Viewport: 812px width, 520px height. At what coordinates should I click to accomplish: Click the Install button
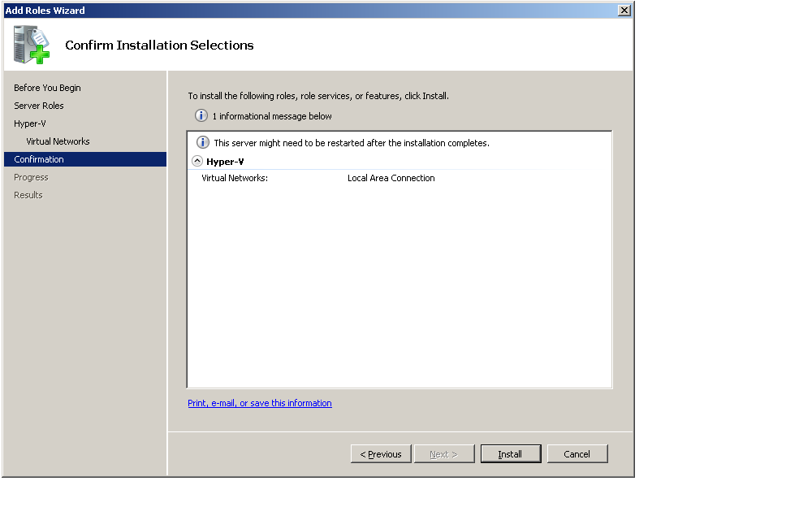tap(511, 453)
